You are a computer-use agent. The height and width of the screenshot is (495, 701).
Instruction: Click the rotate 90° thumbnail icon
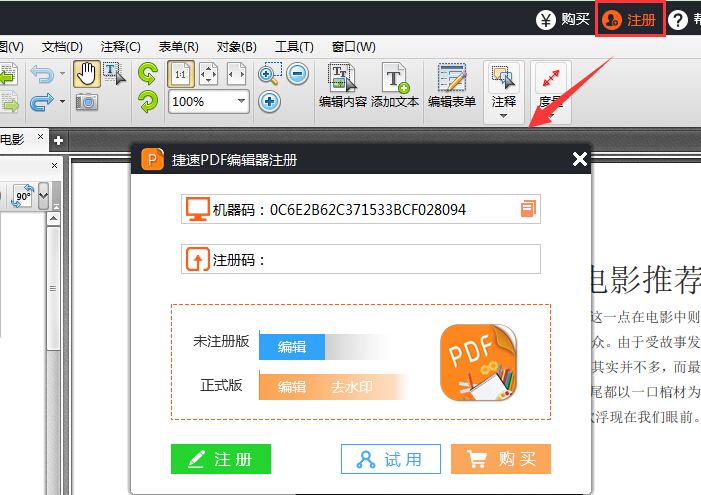pos(23,196)
